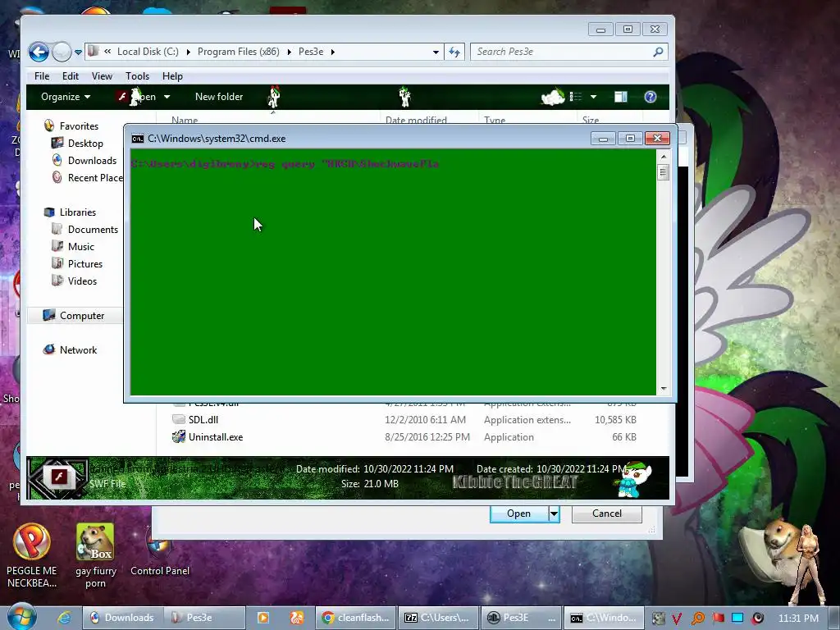Screen dimensions: 840x630
Task: Open the Help menu
Action: pyautogui.click(x=172, y=76)
